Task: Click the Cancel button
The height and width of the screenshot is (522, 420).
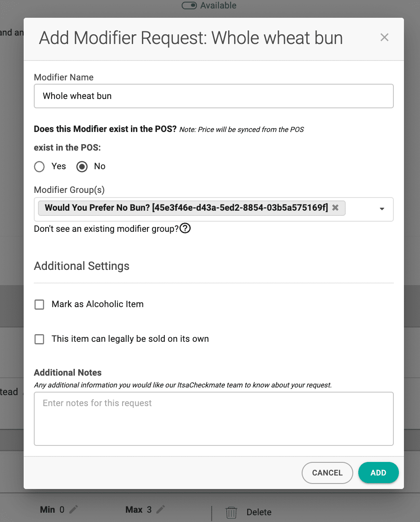Action: 327,473
